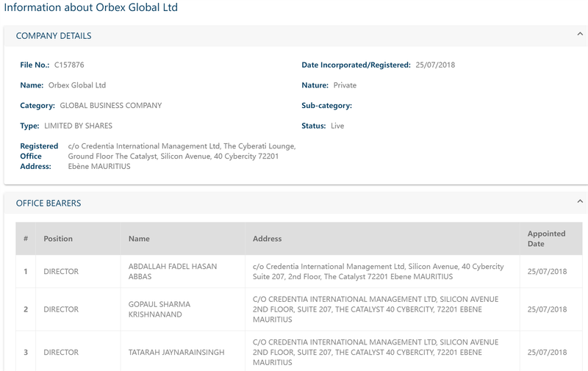Image resolution: width=588 pixels, height=371 pixels.
Task: Click director name ABDALLAH FADEL HASAN ABBAS
Action: pos(173,271)
